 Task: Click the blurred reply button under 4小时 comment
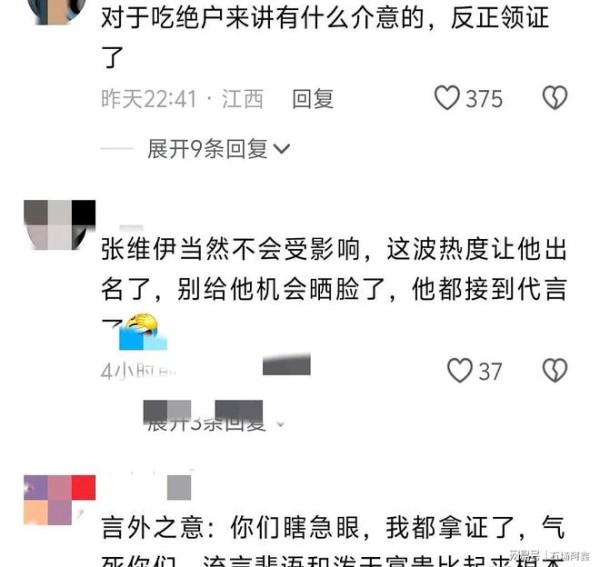point(286,365)
